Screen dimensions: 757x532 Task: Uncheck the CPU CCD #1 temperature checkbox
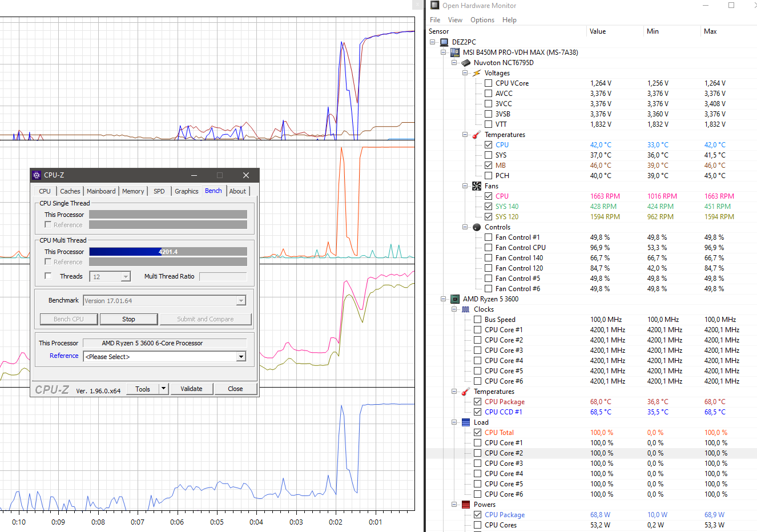(478, 412)
